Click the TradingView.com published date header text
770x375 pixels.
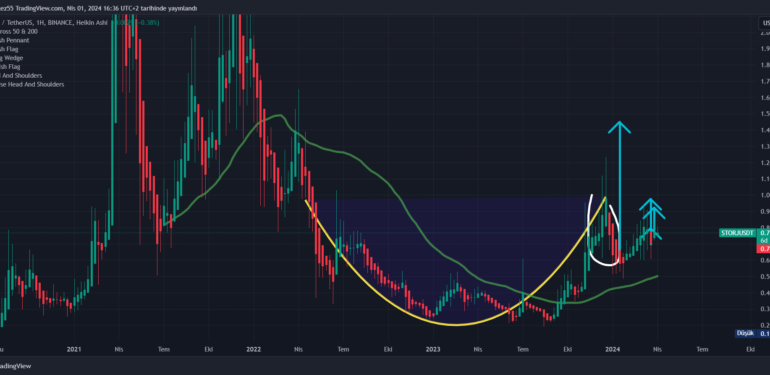coord(98,8)
